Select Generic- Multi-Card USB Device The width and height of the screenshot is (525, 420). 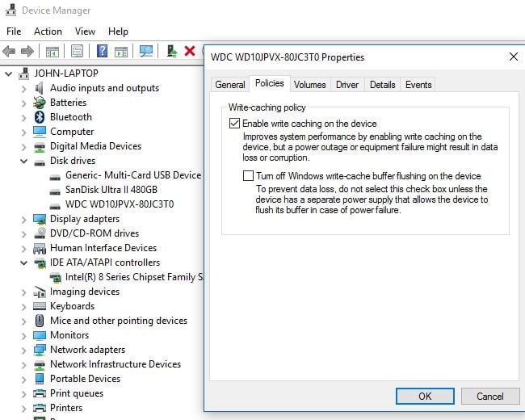[x=133, y=175]
